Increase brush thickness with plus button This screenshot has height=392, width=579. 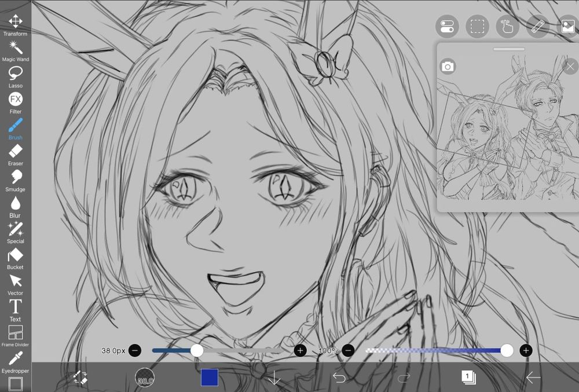tap(300, 350)
